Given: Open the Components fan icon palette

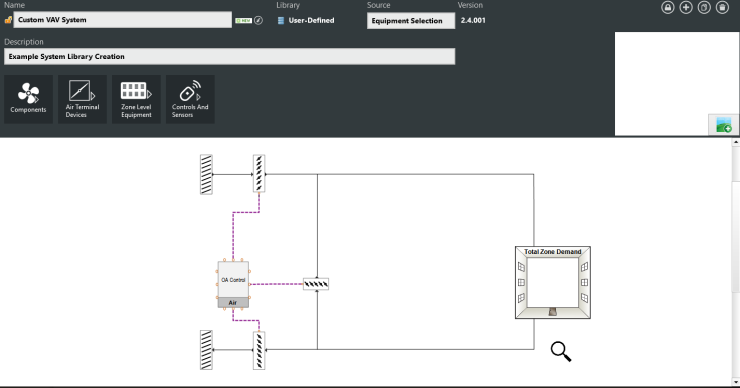Looking at the screenshot, I should [28, 99].
